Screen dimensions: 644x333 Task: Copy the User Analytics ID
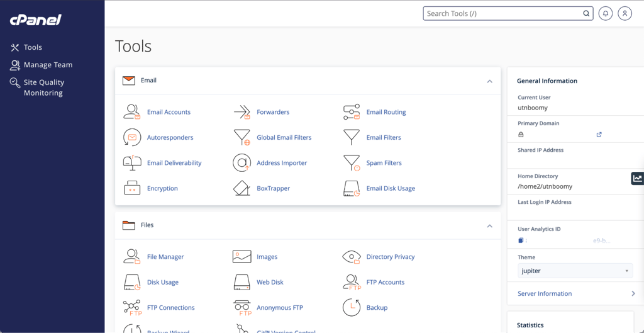click(x=521, y=240)
